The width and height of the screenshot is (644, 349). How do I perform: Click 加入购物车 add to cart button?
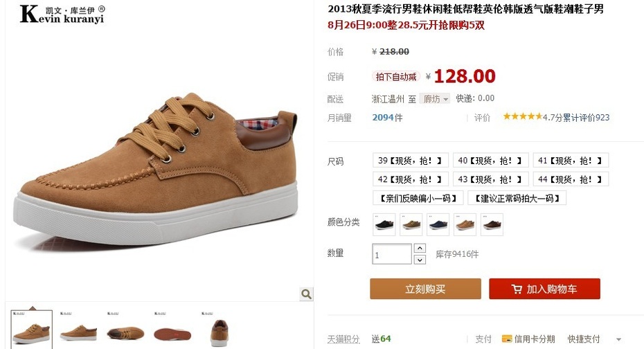click(x=544, y=289)
